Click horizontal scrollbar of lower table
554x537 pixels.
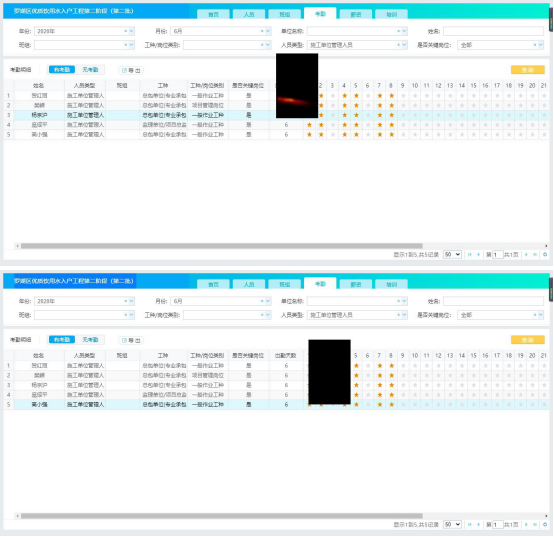pos(222,515)
